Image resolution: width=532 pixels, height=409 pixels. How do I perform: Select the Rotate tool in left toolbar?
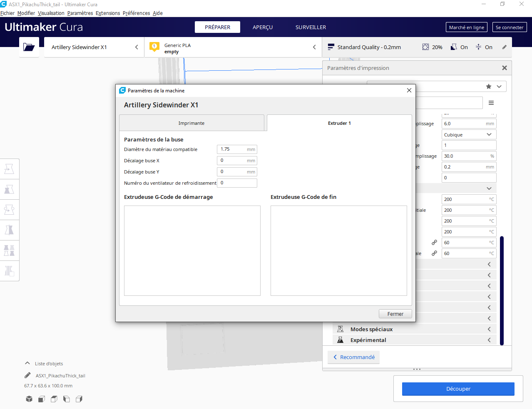click(x=9, y=210)
